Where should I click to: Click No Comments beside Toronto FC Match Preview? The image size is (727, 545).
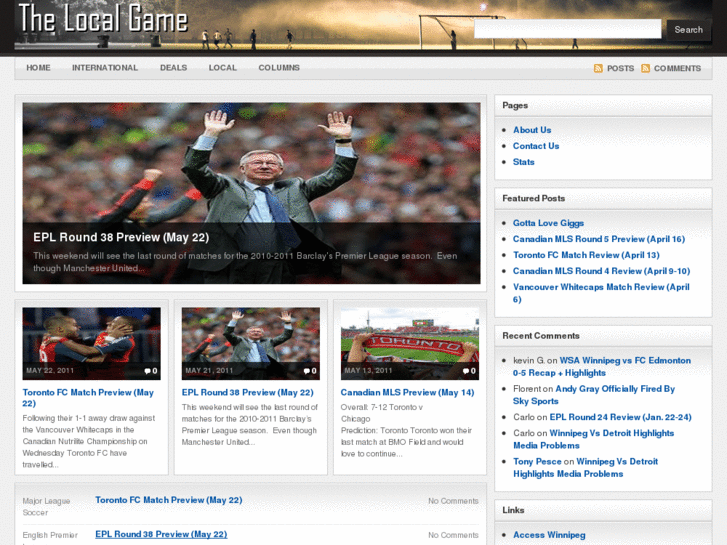453,501
